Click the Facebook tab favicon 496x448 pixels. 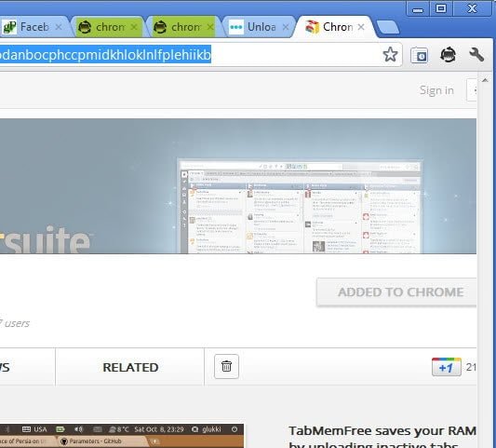[9, 27]
